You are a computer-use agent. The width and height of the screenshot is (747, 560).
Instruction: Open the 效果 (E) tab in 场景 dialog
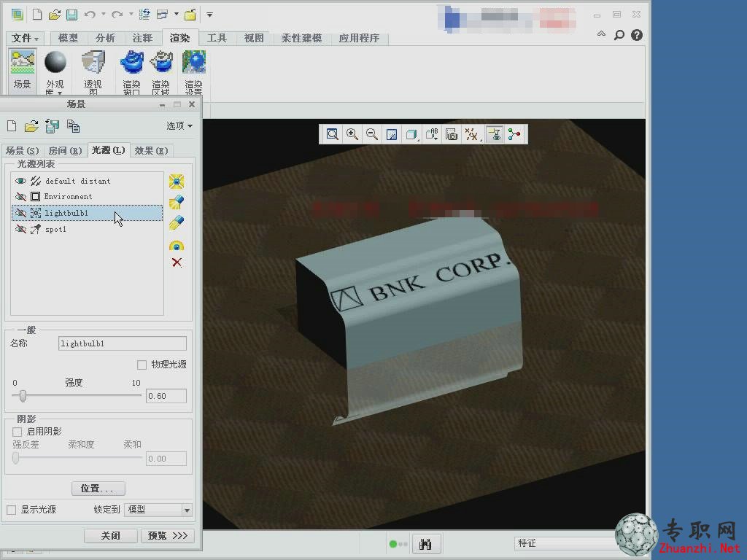coord(151,150)
